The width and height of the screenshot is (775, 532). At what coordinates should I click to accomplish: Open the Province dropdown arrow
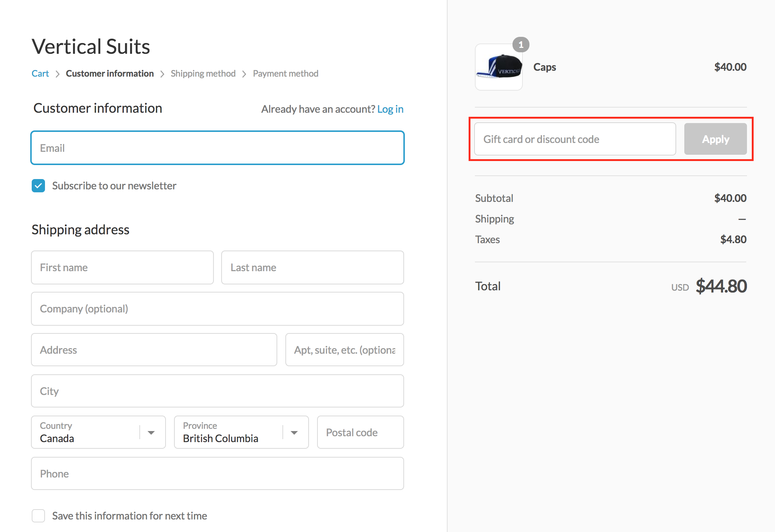pos(294,433)
